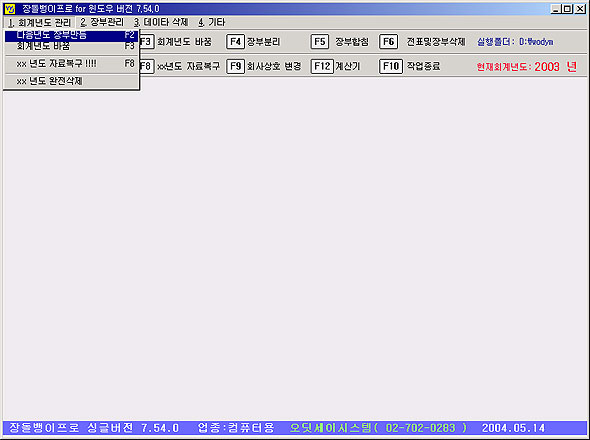The image size is (590, 440).
Task: Open the 2. 장부관리 menu
Action: click(102, 23)
